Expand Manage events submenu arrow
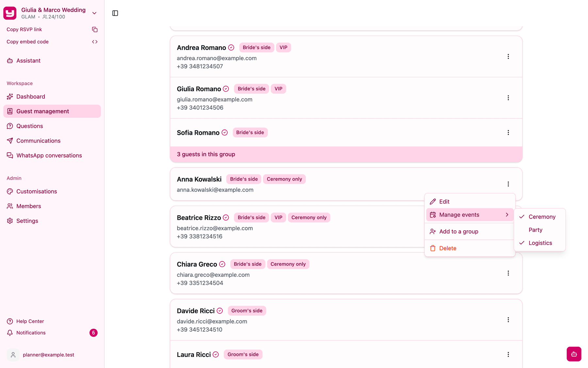Image resolution: width=588 pixels, height=368 pixels. click(507, 215)
